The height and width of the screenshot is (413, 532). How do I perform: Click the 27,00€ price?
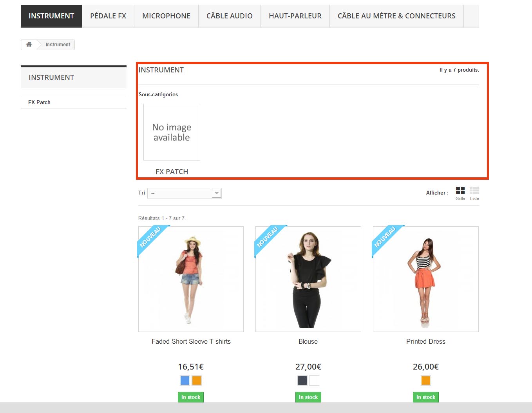(308, 367)
